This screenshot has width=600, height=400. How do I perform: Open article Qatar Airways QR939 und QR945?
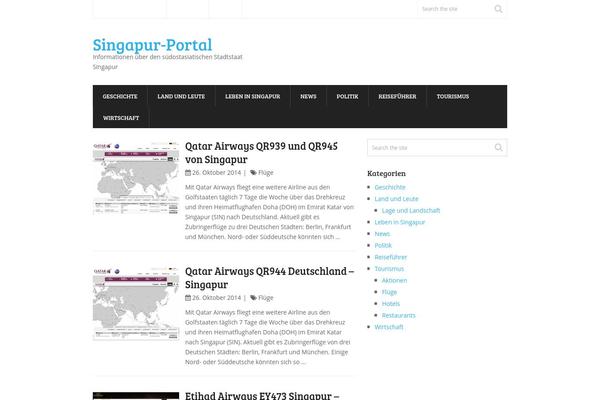tap(261, 152)
